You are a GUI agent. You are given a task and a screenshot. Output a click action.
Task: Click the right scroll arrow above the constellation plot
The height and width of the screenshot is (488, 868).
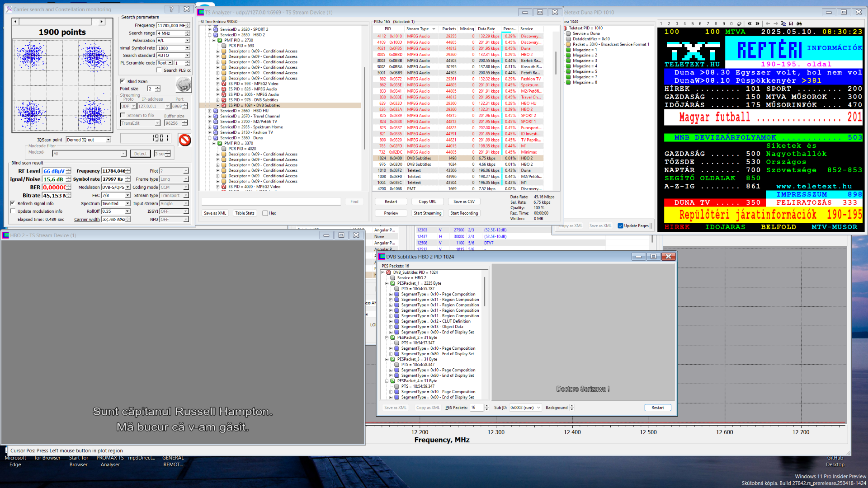click(102, 21)
